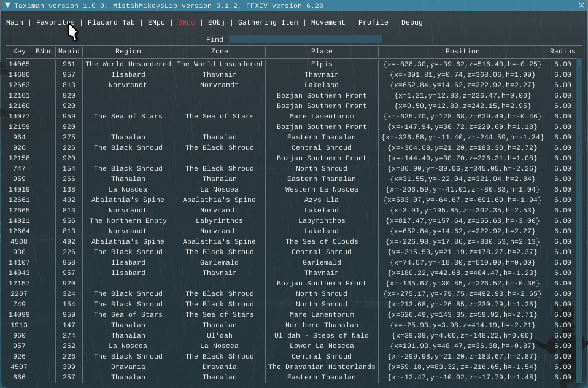Viewport: 588px width, 388px height.
Task: Collapse the Taximan window with title triangle
Action: 7,5
